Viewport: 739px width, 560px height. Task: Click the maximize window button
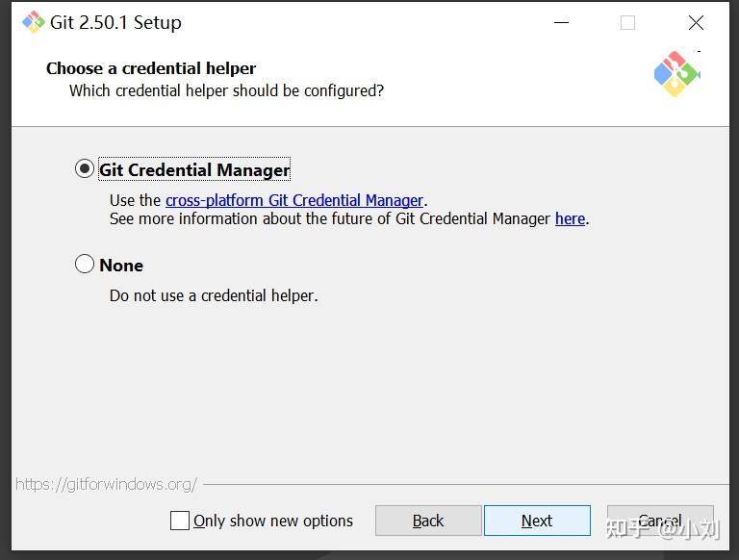click(627, 22)
